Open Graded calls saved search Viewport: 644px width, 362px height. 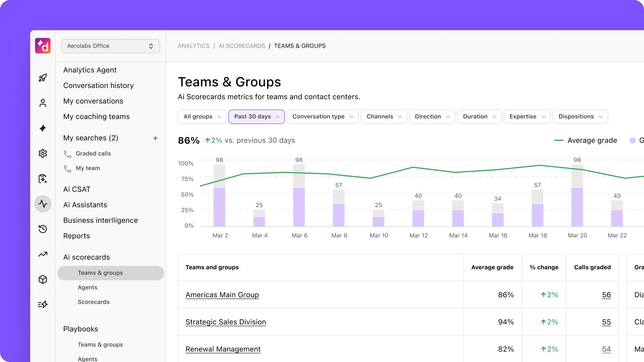point(93,154)
